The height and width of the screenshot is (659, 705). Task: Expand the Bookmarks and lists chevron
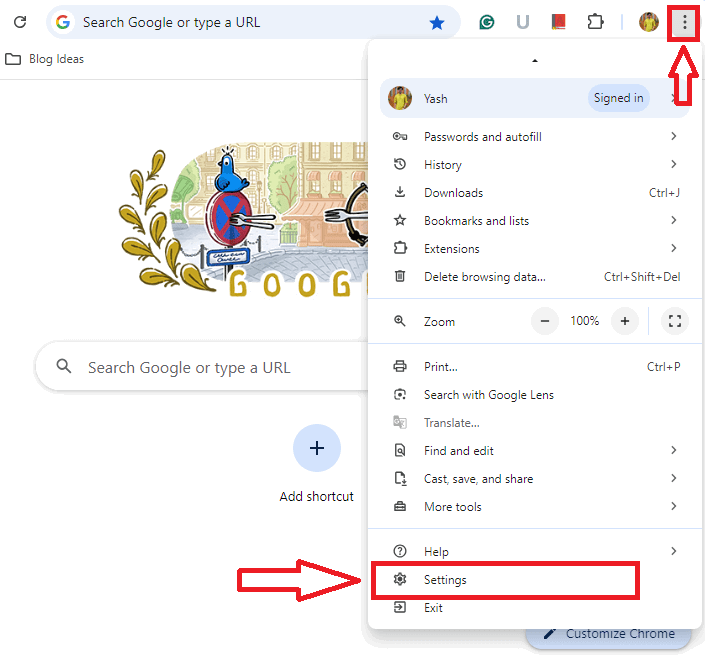pos(674,220)
